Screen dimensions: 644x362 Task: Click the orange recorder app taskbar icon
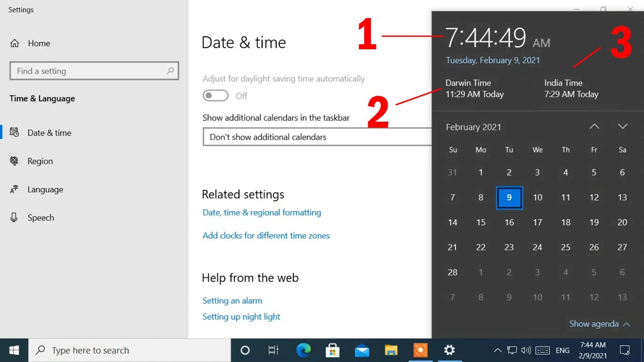click(x=420, y=350)
